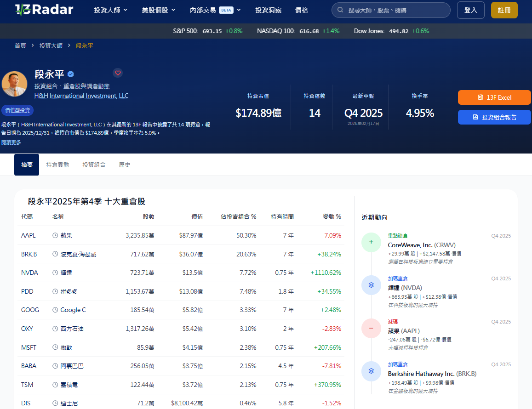This screenshot has height=409, width=532.
Task: Favorite 段永平 with the heart icon
Action: pyautogui.click(x=118, y=73)
